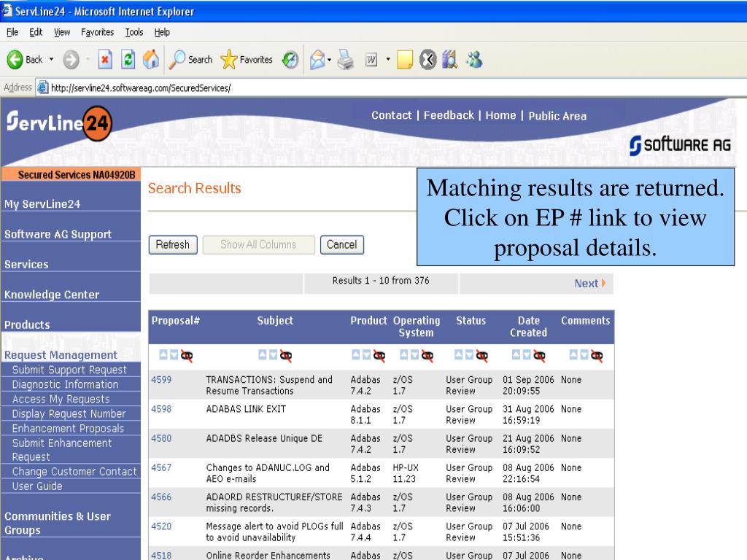
Task: Click the yellow note toolbar icon
Action: [x=404, y=60]
